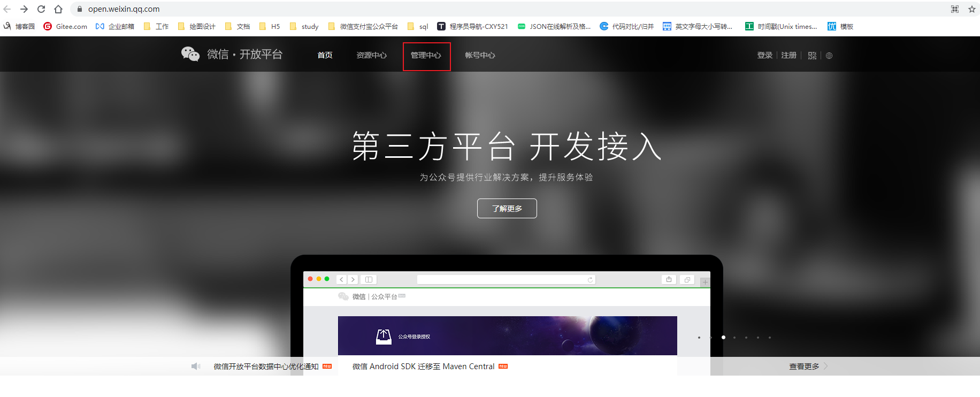Open the 英文字母大小写转 bookmark
Screen dimensions: 980x397
(698, 26)
